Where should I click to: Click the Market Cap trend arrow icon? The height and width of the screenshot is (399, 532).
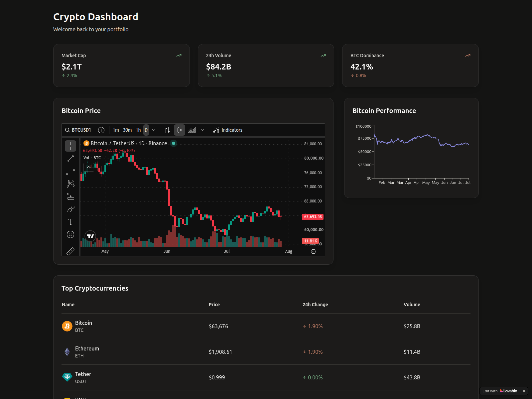tap(179, 56)
